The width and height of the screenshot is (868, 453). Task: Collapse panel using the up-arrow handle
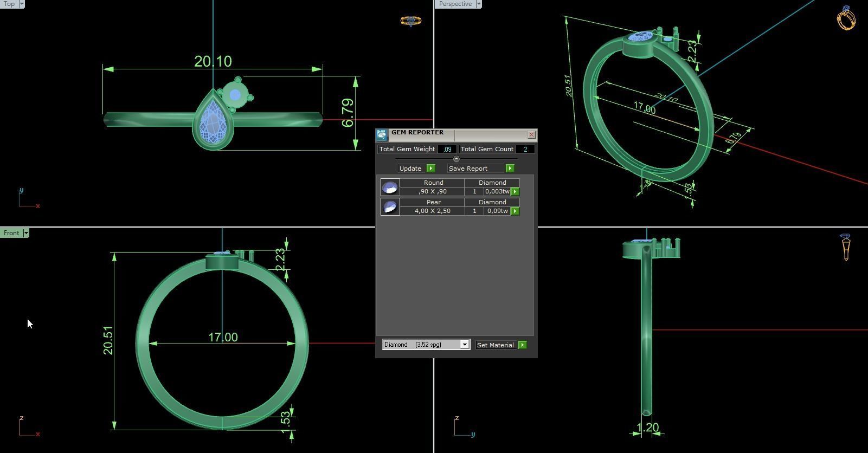pos(456,159)
